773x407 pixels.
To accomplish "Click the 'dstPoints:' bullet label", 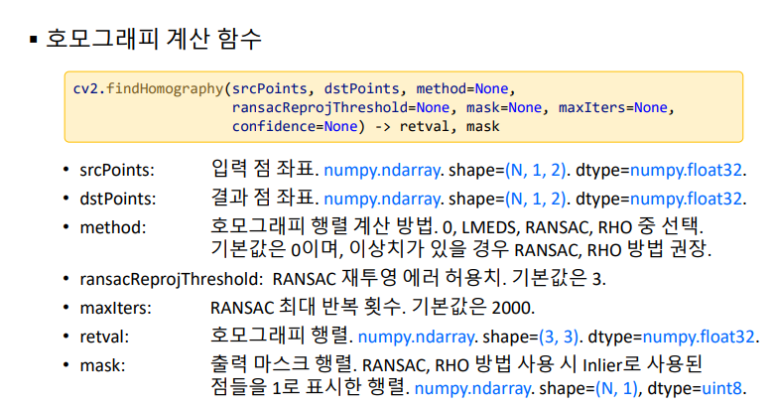I will [x=118, y=199].
